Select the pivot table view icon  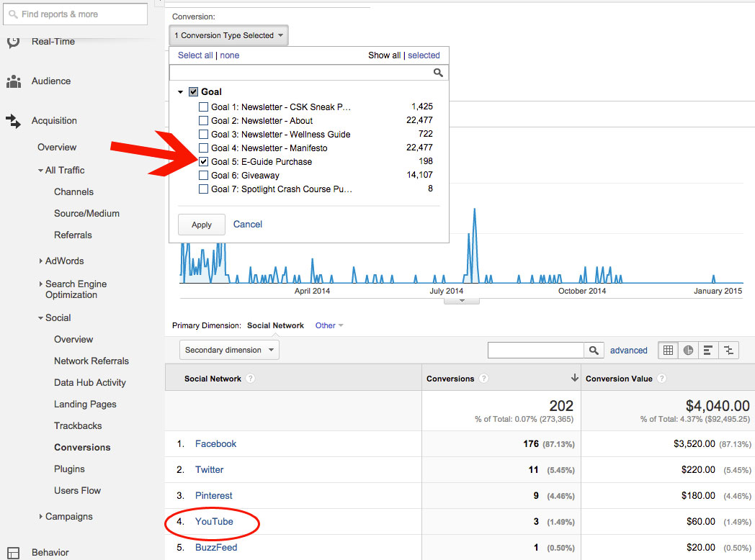pos(729,351)
